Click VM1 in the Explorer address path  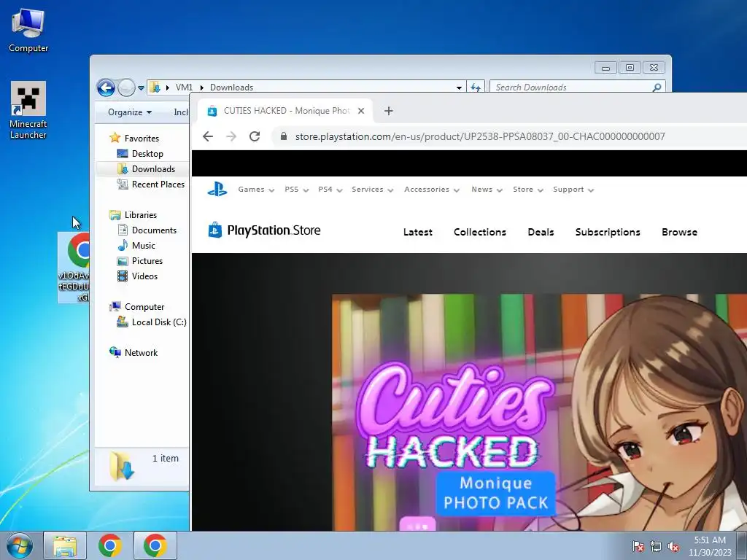[x=184, y=87]
